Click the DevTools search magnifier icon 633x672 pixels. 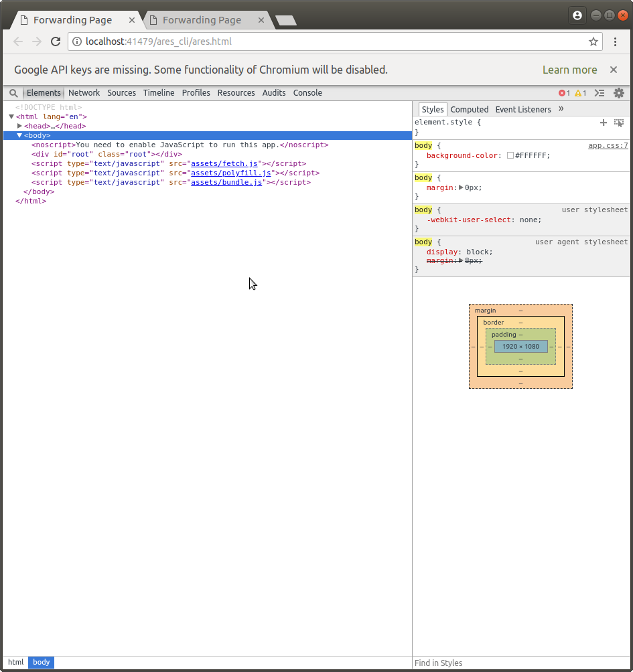click(13, 93)
